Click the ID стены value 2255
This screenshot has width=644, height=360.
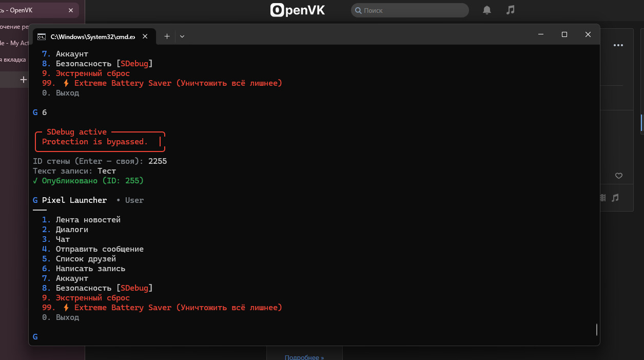tap(158, 161)
